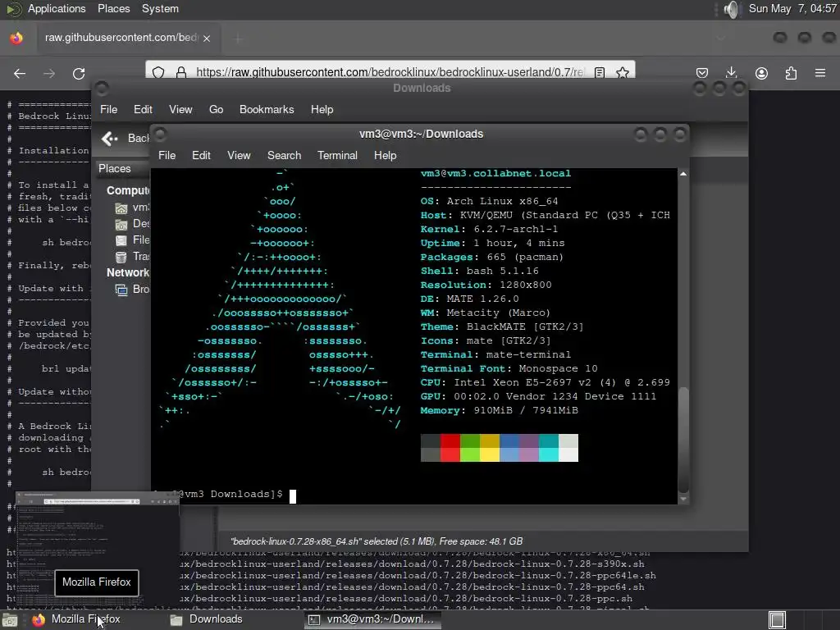Select Desktop entry in file manager sidebar
The height and width of the screenshot is (630, 840).
pyautogui.click(x=132, y=224)
